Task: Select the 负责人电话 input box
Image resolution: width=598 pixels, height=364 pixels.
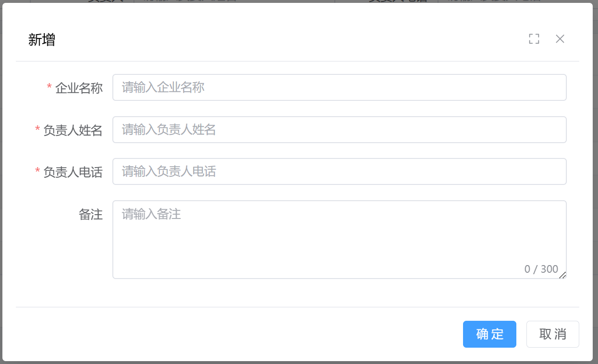Action: (x=339, y=171)
